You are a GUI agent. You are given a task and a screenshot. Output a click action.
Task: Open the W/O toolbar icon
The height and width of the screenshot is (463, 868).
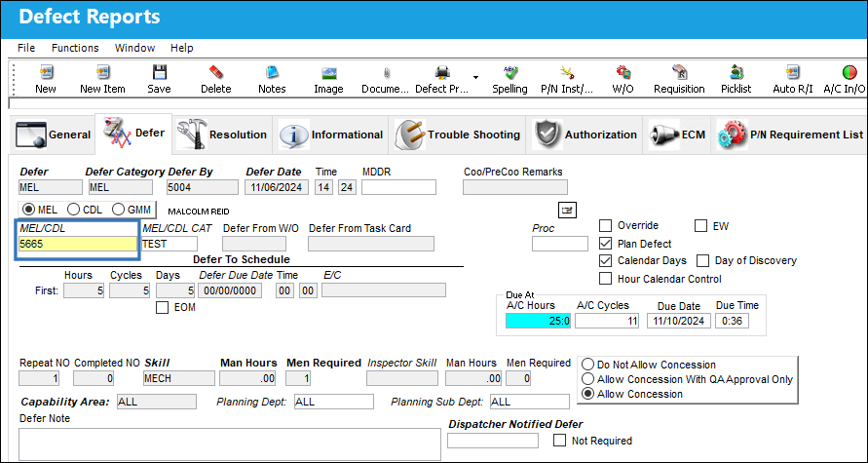[x=623, y=72]
